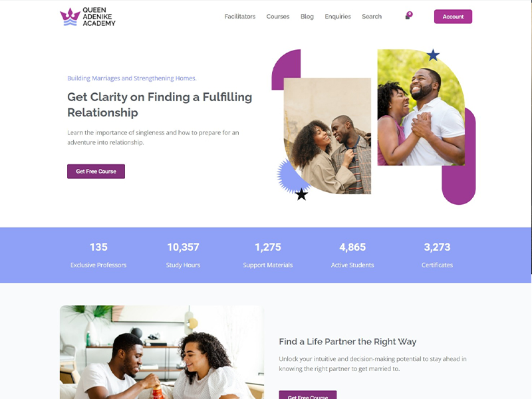Click the Find a Life Partner heading

pos(347,341)
